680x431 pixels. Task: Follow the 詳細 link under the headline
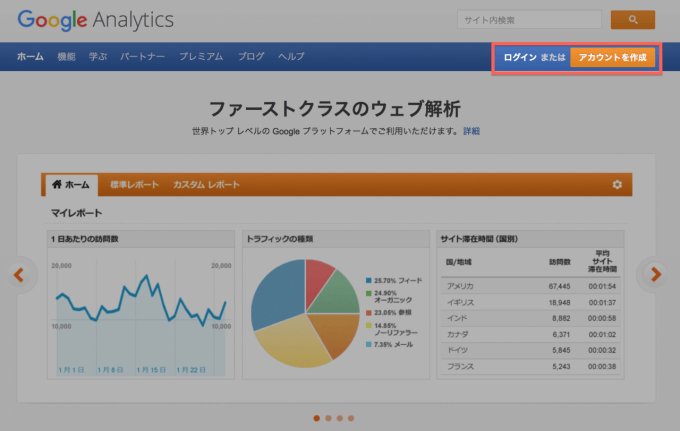471,131
